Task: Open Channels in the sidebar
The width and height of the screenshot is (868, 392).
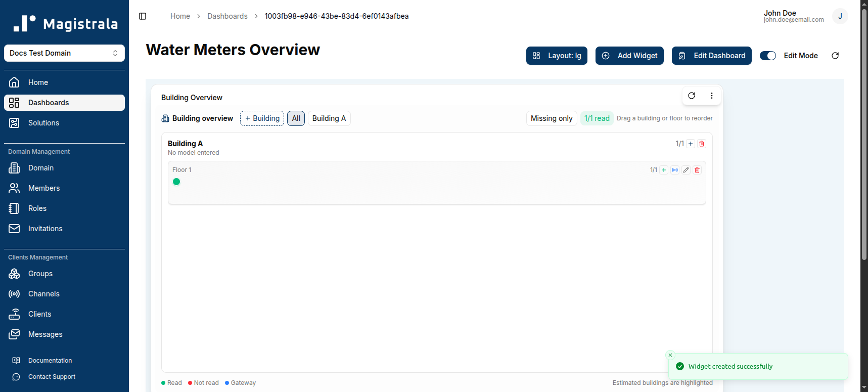Action: tap(64, 294)
